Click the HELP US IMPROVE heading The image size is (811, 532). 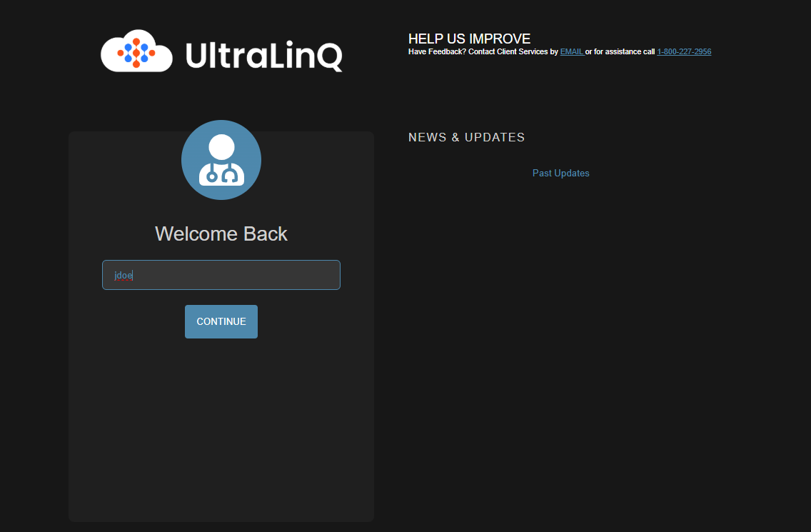tap(469, 39)
